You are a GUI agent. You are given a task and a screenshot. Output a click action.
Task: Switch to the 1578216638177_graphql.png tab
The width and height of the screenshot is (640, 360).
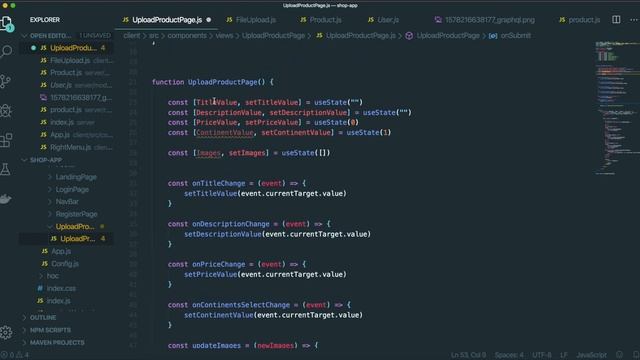pyautogui.click(x=485, y=20)
